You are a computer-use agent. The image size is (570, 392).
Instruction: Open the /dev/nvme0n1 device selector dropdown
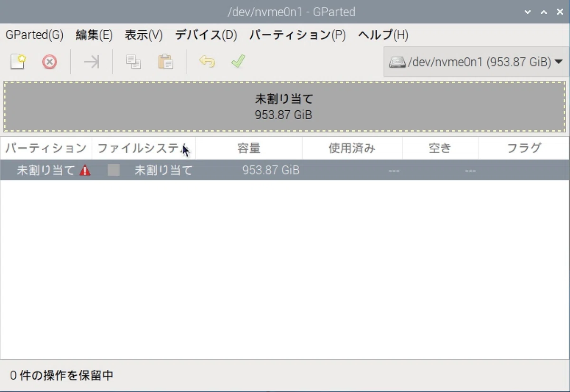click(476, 62)
